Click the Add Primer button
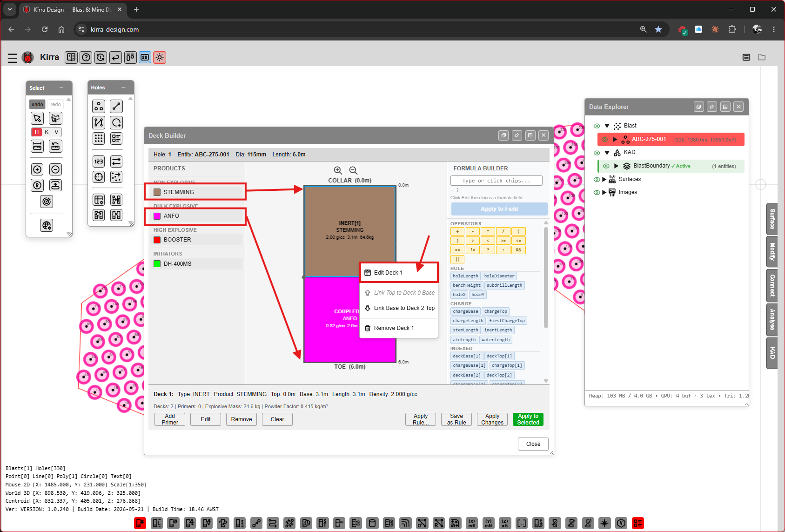 170,419
